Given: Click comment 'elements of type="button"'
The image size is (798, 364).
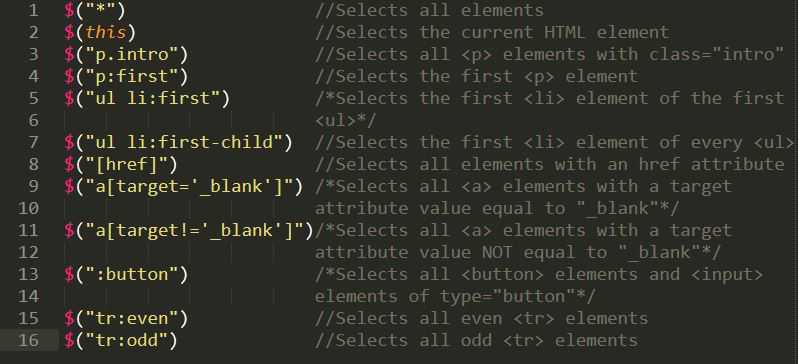Looking at the screenshot, I should [x=454, y=296].
